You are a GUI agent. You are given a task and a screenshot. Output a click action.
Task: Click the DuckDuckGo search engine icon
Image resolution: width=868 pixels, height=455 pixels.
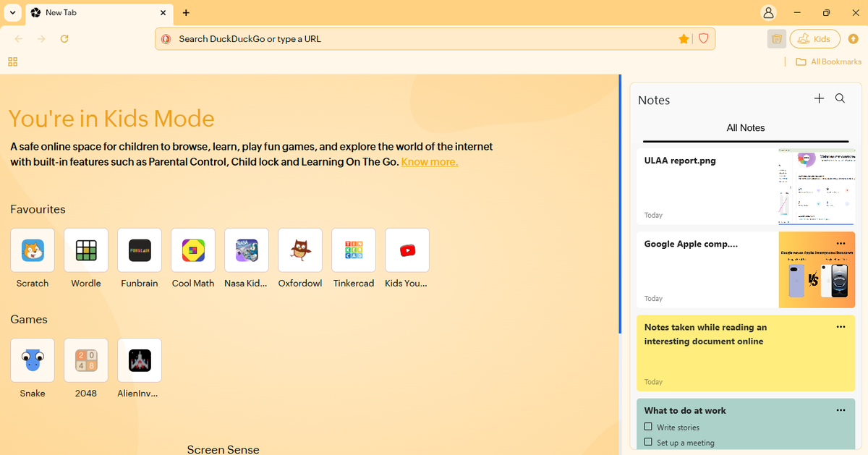pos(166,39)
